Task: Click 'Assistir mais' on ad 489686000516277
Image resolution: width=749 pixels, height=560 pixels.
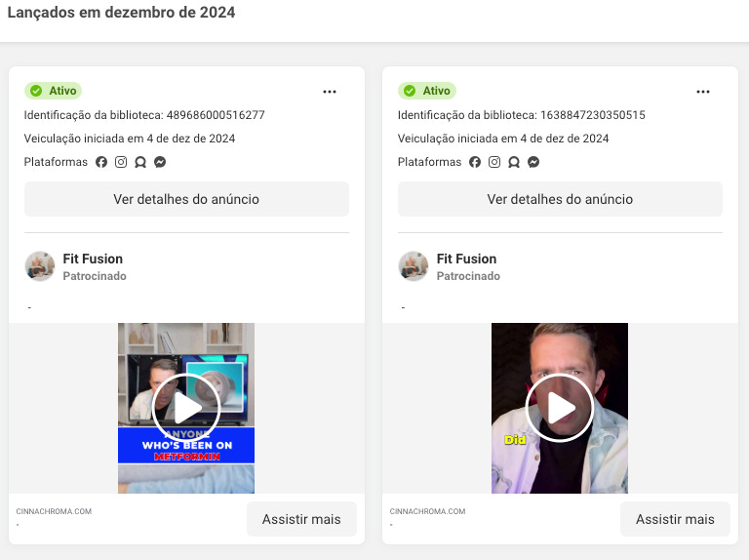Action: coord(301,519)
